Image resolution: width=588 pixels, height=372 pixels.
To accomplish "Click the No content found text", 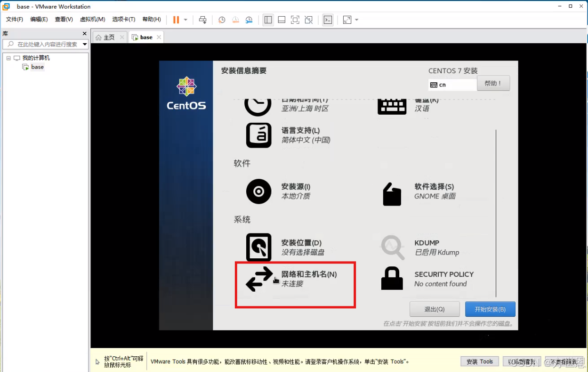I will [x=441, y=284].
